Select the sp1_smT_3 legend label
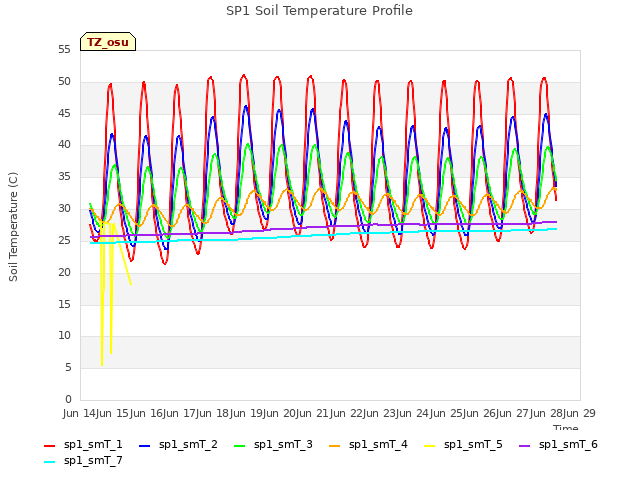This screenshot has width=640, height=480. tap(283, 445)
